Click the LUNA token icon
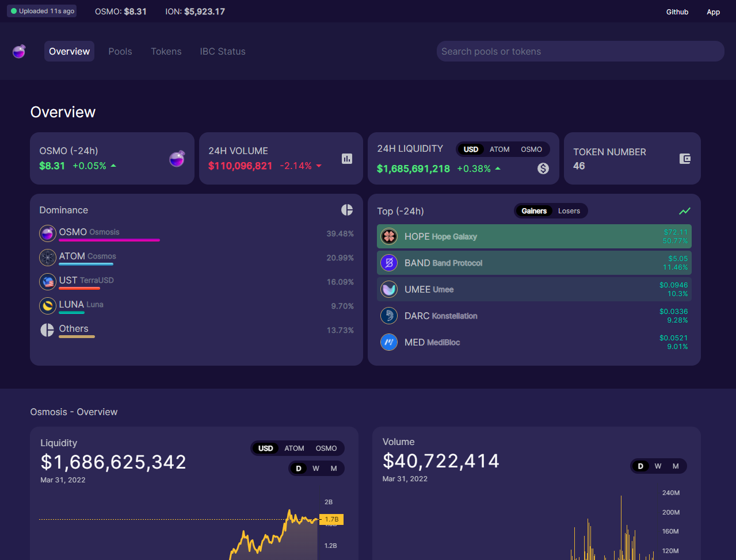 [47, 306]
